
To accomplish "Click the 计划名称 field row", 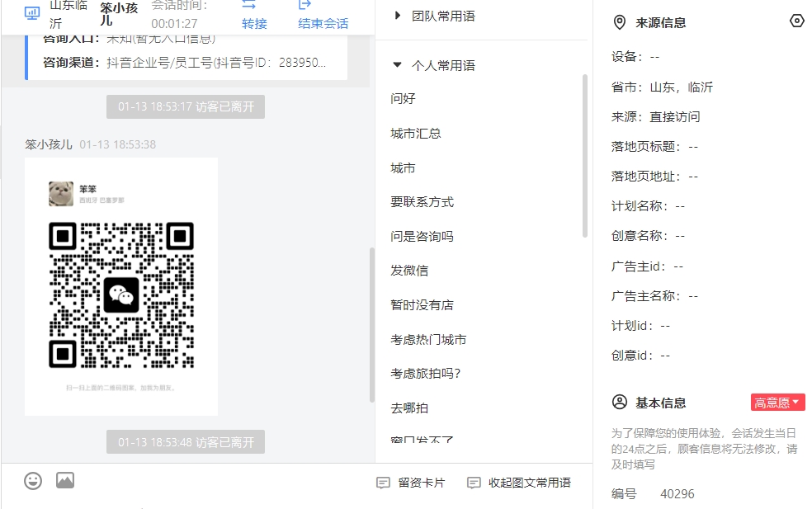I will coord(649,206).
